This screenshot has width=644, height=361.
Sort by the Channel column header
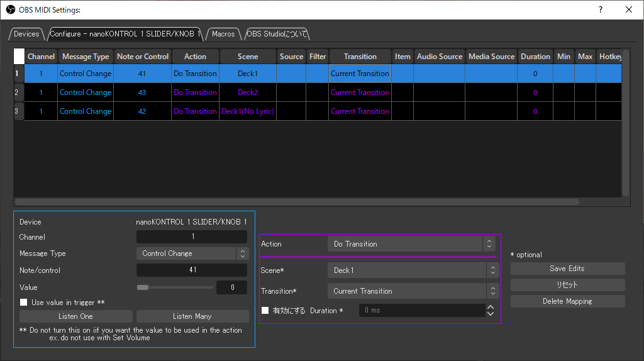point(41,56)
